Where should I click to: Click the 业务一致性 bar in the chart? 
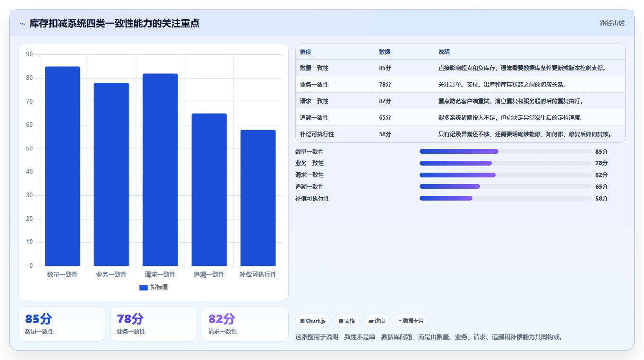pos(111,175)
